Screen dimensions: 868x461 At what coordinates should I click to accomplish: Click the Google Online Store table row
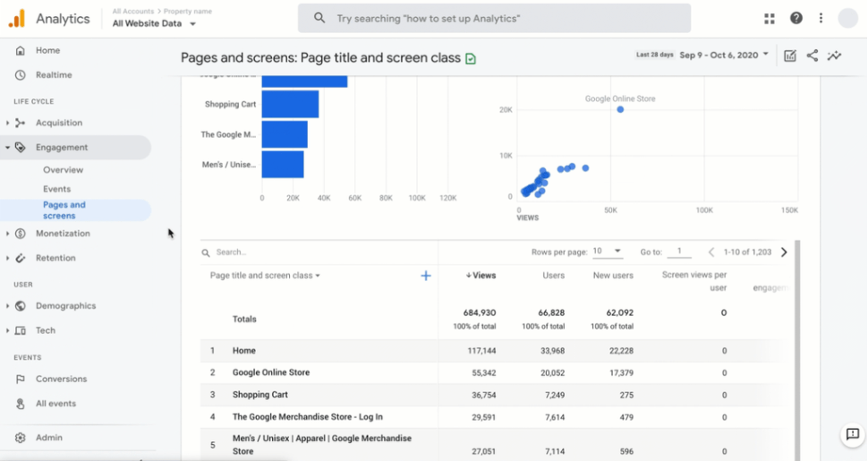click(497, 373)
